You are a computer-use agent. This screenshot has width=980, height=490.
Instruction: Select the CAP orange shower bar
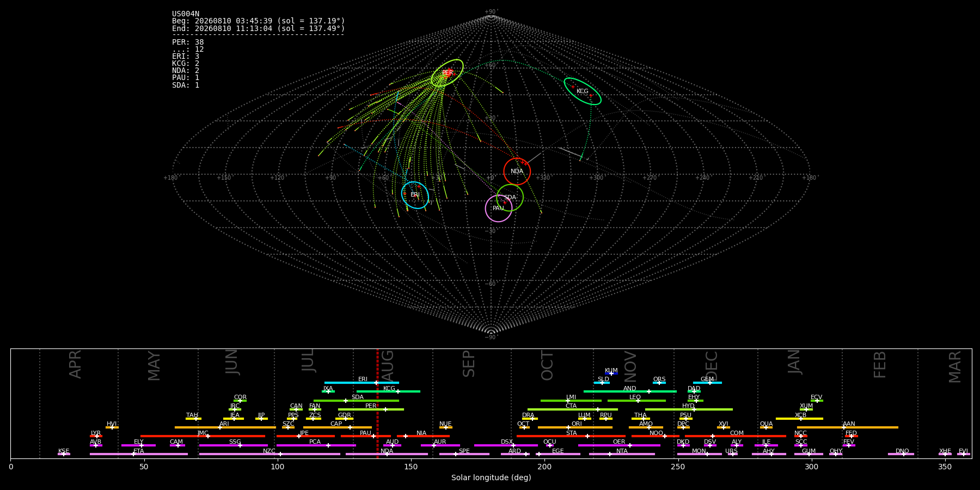pos(338,427)
